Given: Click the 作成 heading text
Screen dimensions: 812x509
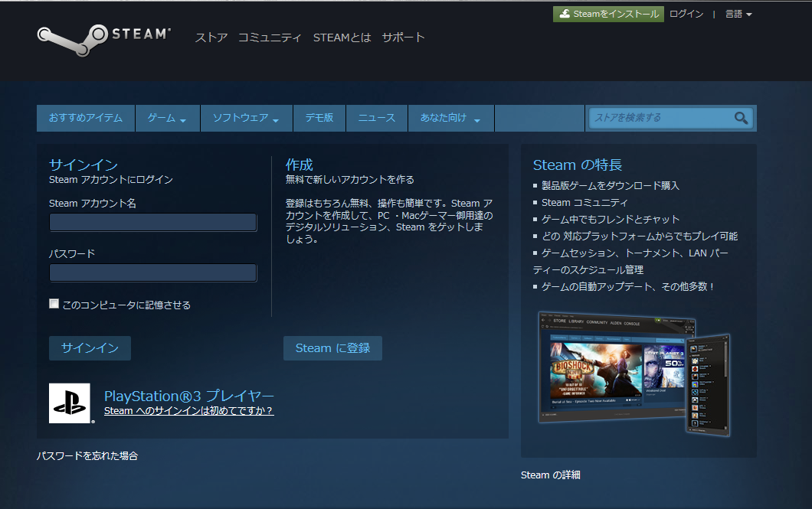Looking at the screenshot, I should (300, 165).
